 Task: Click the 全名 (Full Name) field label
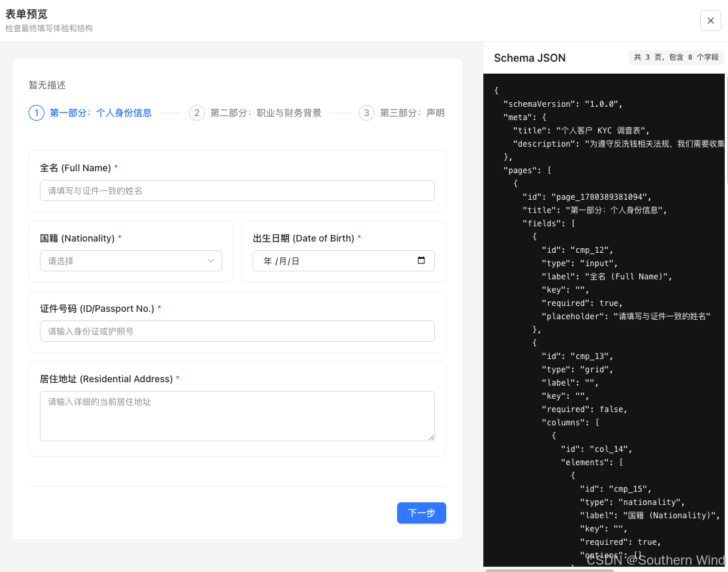(75, 168)
